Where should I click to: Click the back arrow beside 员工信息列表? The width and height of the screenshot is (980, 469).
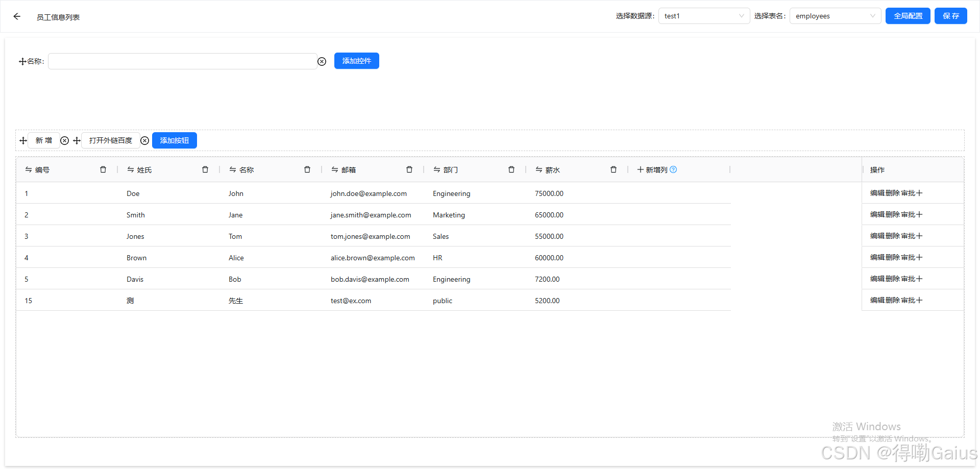point(17,16)
